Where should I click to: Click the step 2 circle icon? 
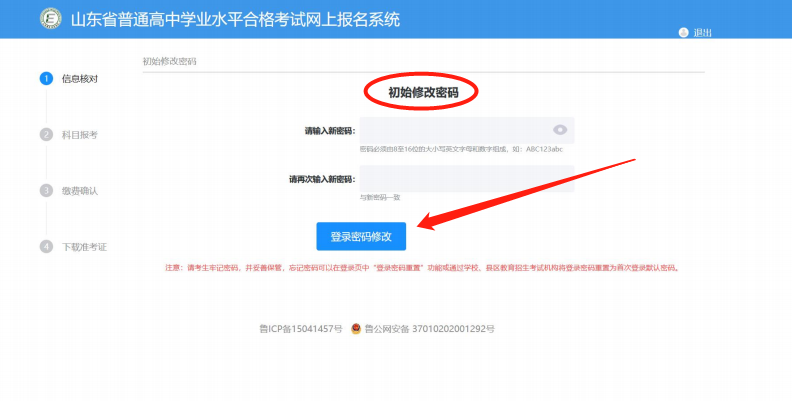click(x=46, y=134)
